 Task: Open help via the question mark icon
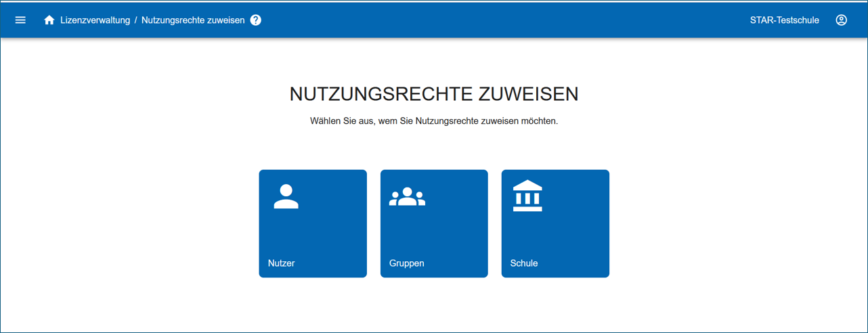(256, 20)
